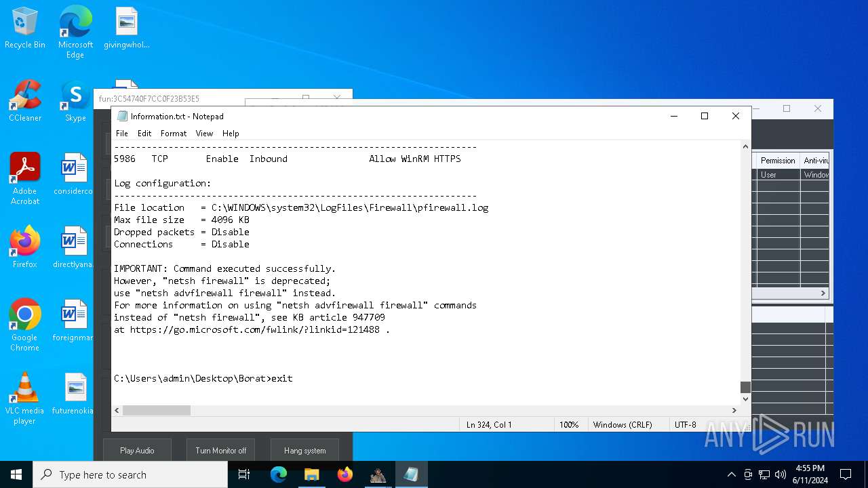This screenshot has height=488, width=868.
Task: Open the givingwhol... image file on desktop
Action: click(x=127, y=28)
